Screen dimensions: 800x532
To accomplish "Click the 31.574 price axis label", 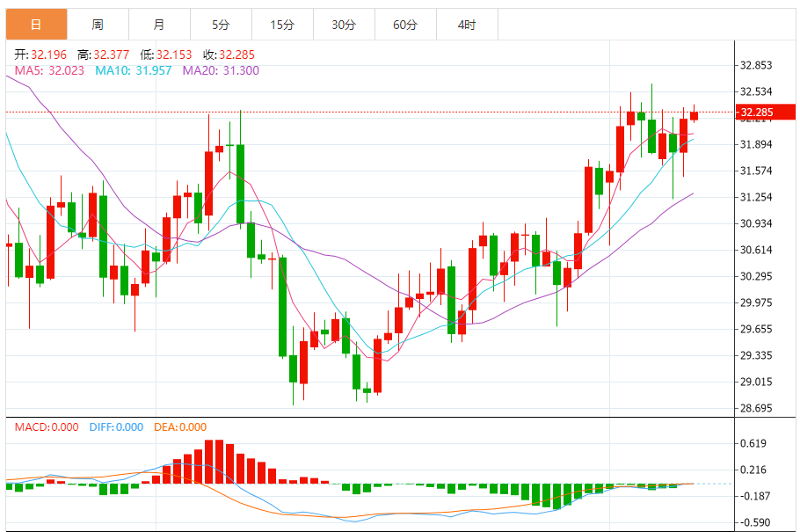I will (756, 171).
